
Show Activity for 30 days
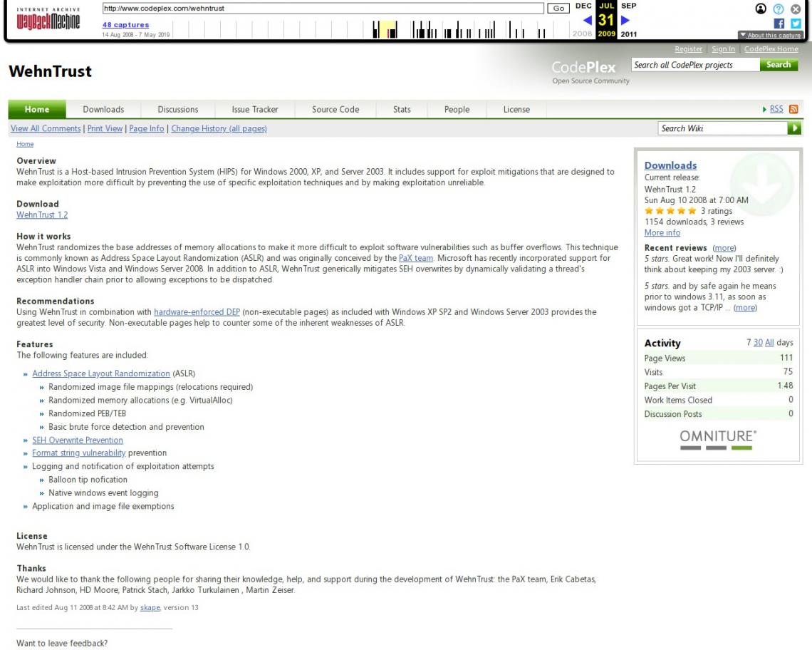click(x=758, y=342)
